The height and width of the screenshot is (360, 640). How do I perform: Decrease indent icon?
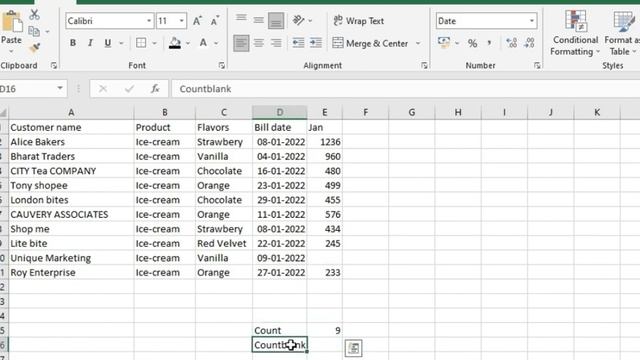tap(298, 43)
